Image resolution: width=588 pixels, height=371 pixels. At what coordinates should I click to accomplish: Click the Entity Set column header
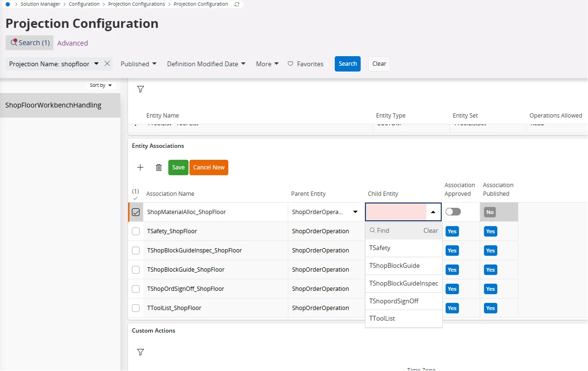tap(465, 116)
